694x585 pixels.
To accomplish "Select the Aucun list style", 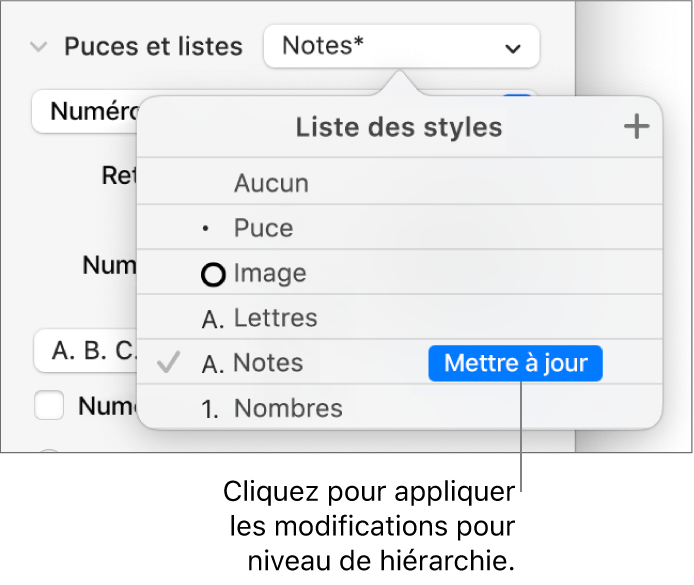I will 271,184.
